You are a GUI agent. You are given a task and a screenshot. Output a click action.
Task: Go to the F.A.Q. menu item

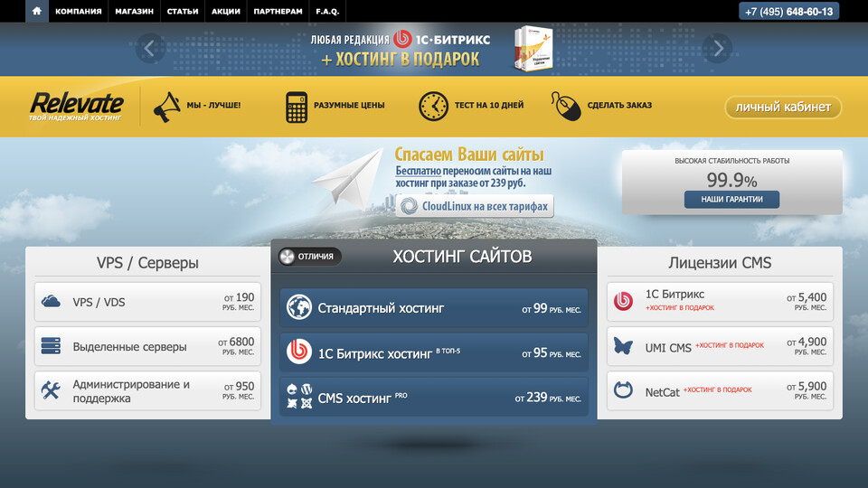coord(327,12)
